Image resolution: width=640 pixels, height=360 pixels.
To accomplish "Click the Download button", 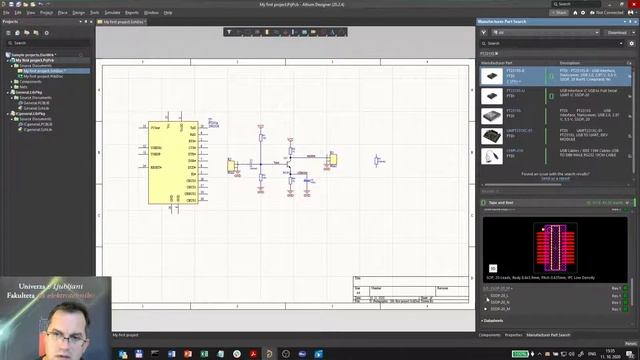I will pyautogui.click(x=617, y=32).
